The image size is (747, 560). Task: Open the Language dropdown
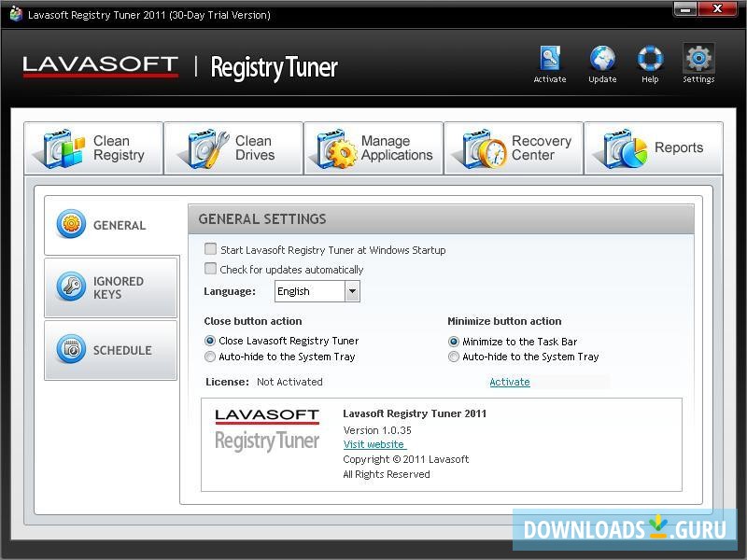pos(353,291)
